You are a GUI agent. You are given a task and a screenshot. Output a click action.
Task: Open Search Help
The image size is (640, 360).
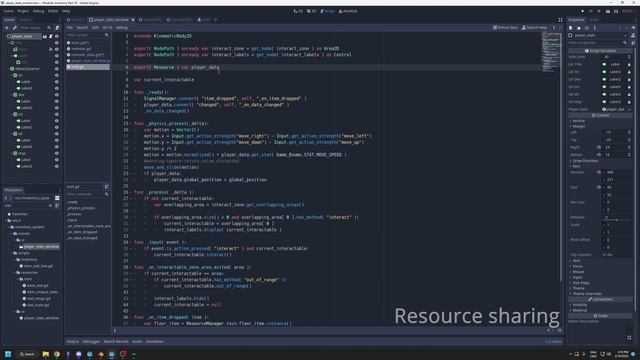[x=534, y=28]
